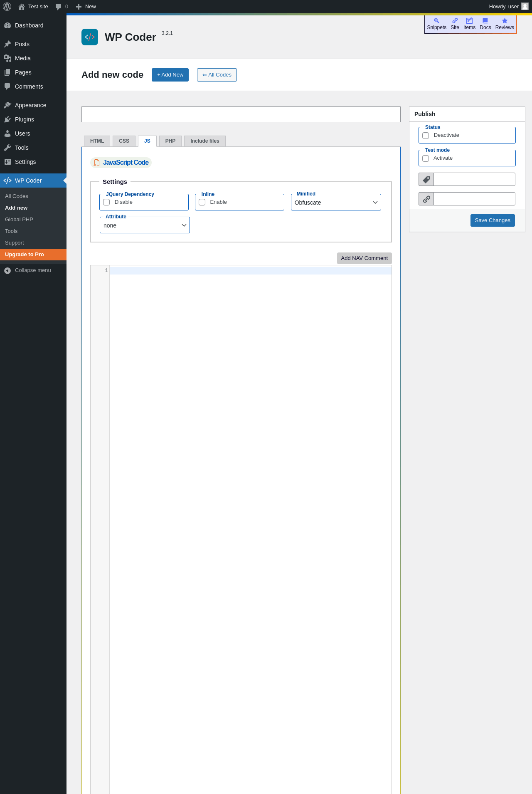Open the Attribute none dropdown
The width and height of the screenshot is (532, 794).
[145, 225]
